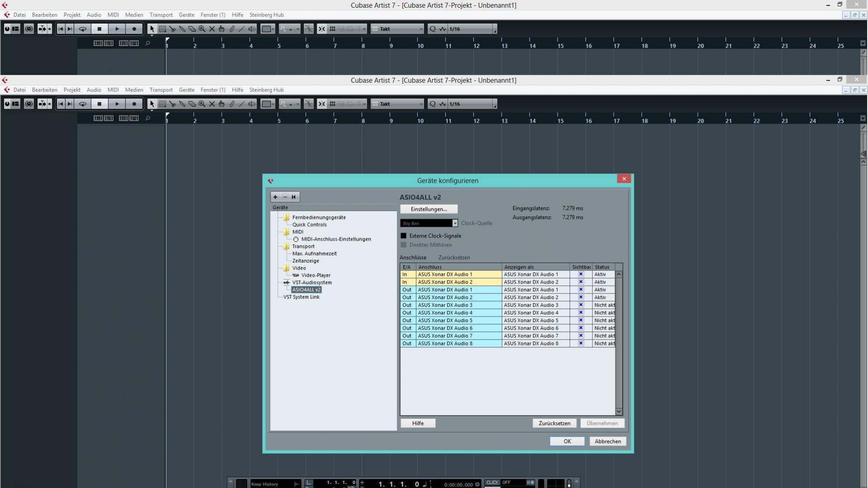Select MIDI folder in Geräte tree

coord(297,232)
